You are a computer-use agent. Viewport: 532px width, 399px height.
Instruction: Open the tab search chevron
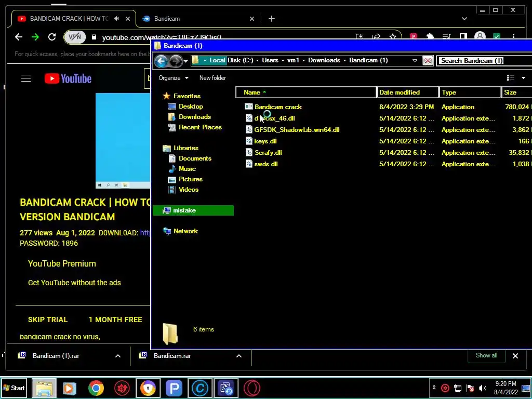[x=464, y=19]
